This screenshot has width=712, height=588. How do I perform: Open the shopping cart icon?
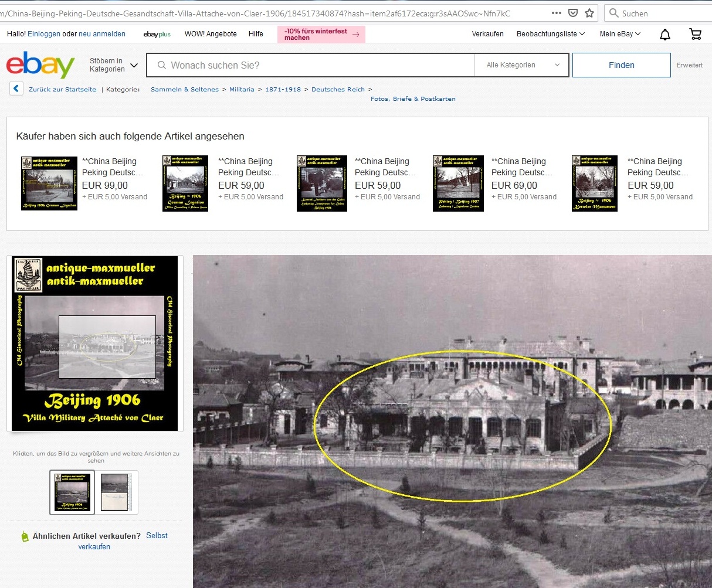[695, 34]
